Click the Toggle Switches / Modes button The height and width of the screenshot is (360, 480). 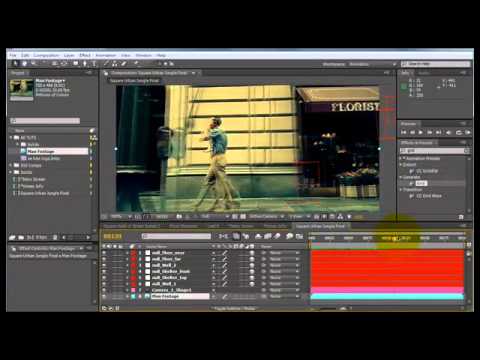(x=235, y=308)
